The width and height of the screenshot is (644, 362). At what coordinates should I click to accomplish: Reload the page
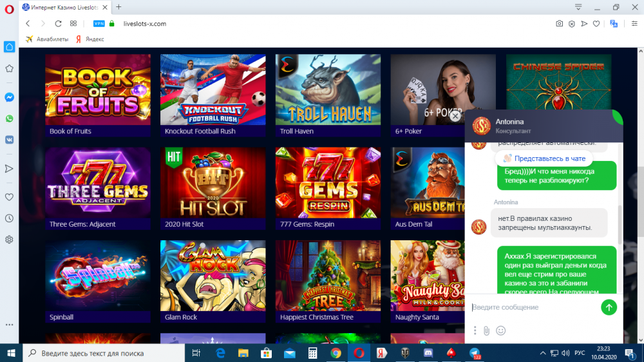[x=58, y=24]
